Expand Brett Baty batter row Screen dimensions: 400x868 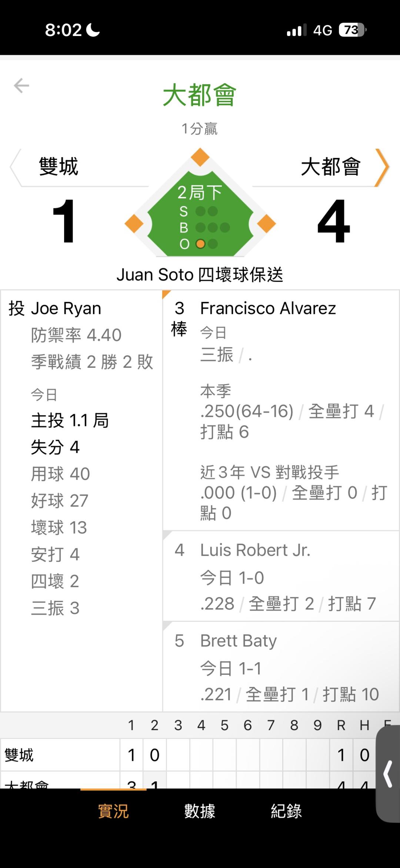pos(280,667)
